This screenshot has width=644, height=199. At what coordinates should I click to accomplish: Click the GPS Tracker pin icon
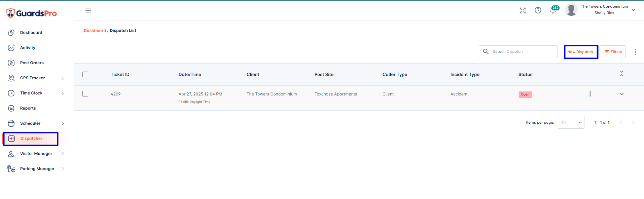coord(11,78)
